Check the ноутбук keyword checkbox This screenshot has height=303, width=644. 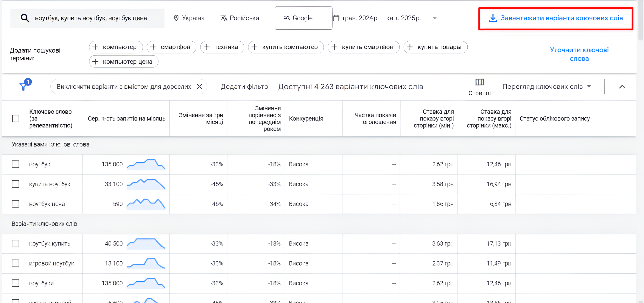tap(16, 164)
